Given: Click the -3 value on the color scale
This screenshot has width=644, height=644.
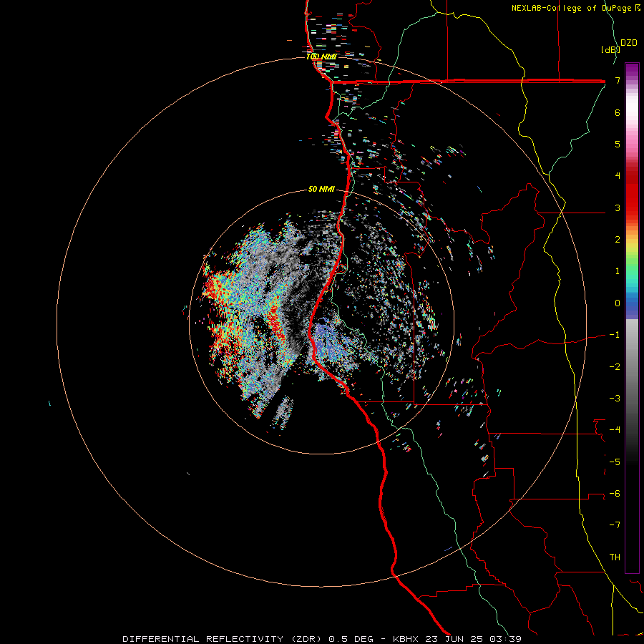Looking at the screenshot, I should coord(615,398).
